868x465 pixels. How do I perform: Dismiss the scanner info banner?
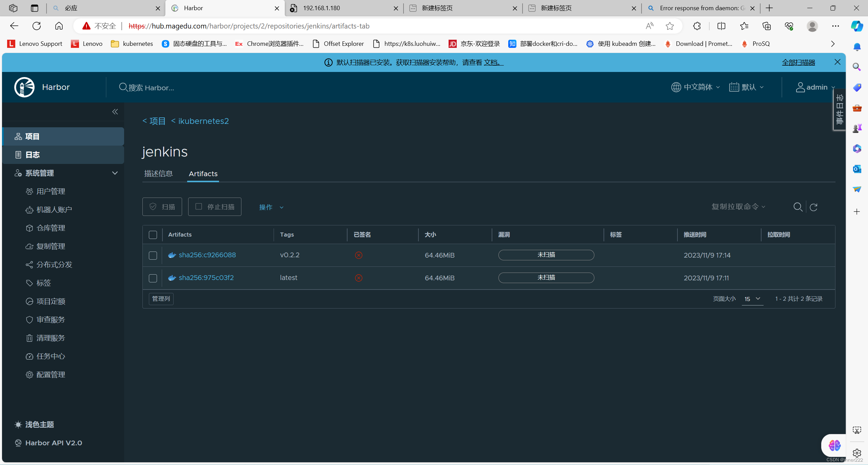(837, 62)
